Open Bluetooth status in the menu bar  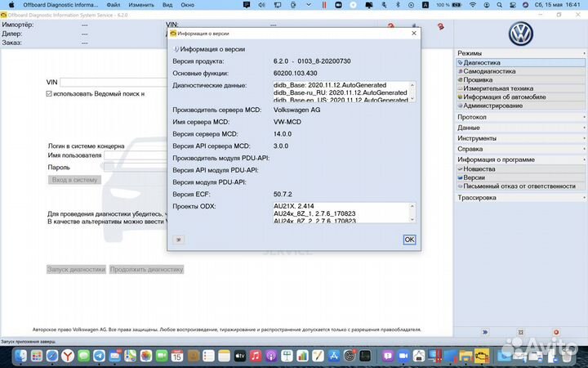pyautogui.click(x=398, y=5)
